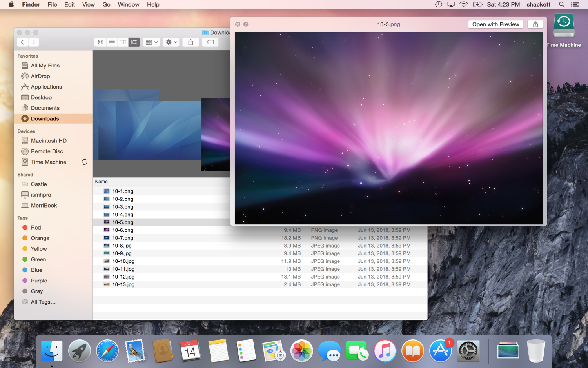588x368 pixels.
Task: Click the Name column header to sort
Action: pos(102,182)
